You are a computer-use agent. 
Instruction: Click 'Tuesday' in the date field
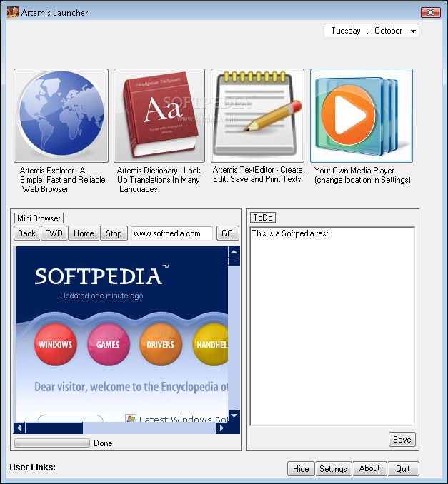pos(346,31)
